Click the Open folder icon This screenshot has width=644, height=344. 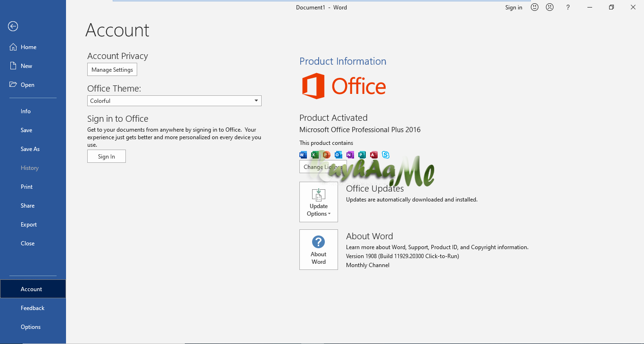pyautogui.click(x=13, y=85)
